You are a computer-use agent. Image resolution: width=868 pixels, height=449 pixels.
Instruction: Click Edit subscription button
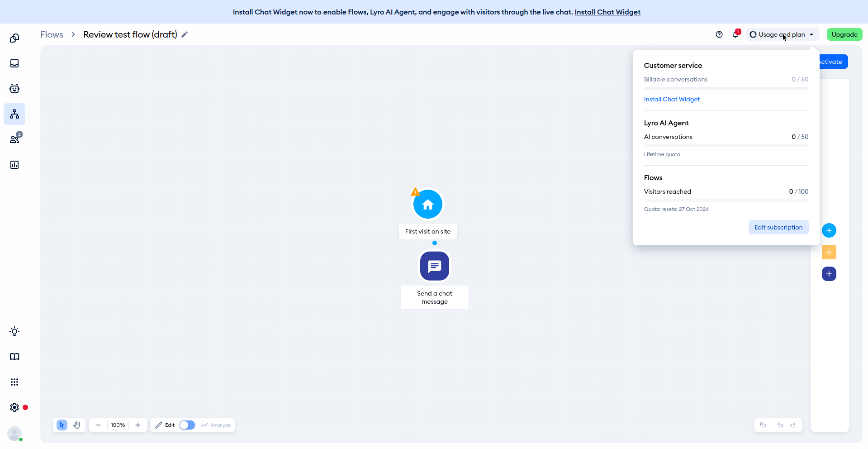pyautogui.click(x=778, y=227)
